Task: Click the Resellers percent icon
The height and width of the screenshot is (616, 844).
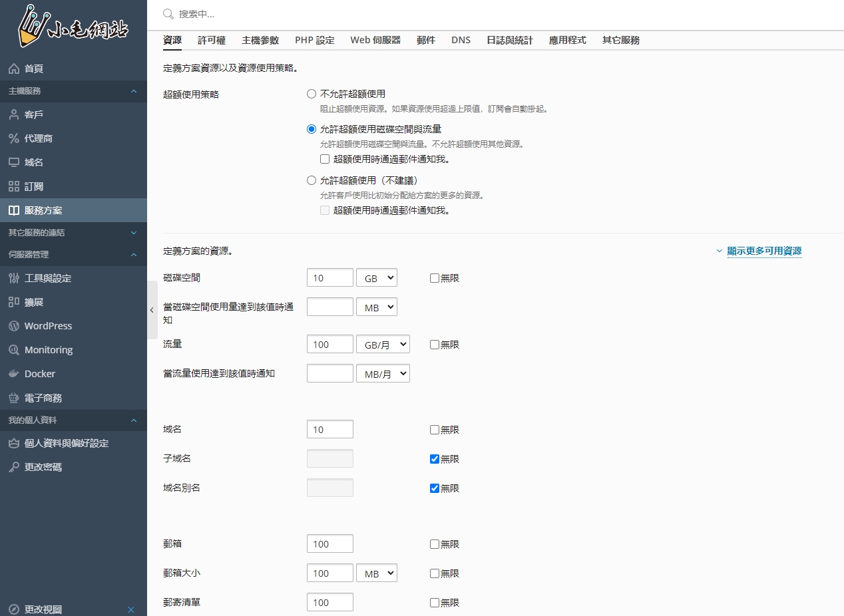Action: pyautogui.click(x=14, y=139)
